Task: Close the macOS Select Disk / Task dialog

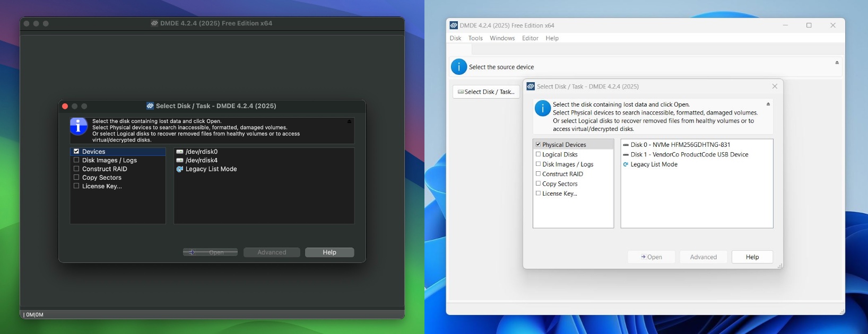Action: pos(65,106)
